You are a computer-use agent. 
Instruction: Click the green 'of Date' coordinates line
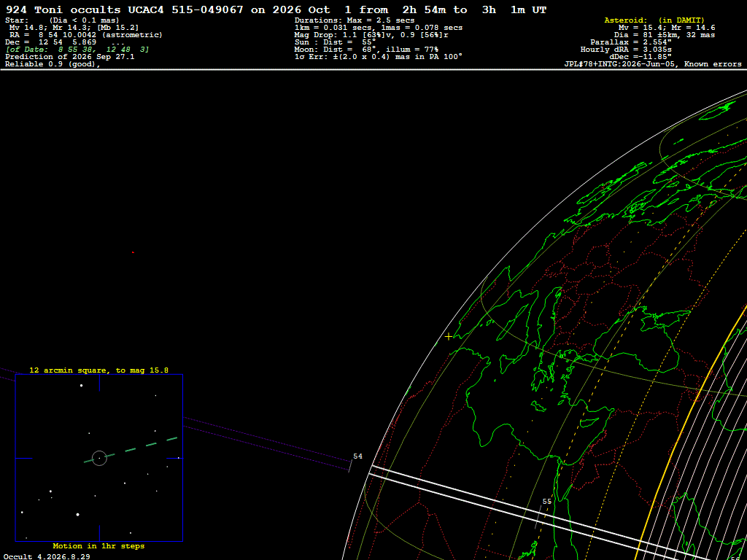click(x=77, y=49)
